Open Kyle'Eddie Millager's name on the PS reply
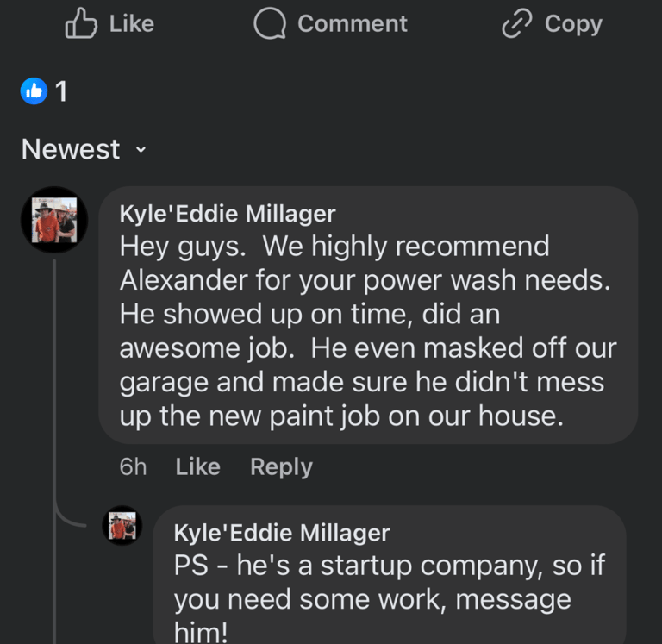 click(x=282, y=533)
